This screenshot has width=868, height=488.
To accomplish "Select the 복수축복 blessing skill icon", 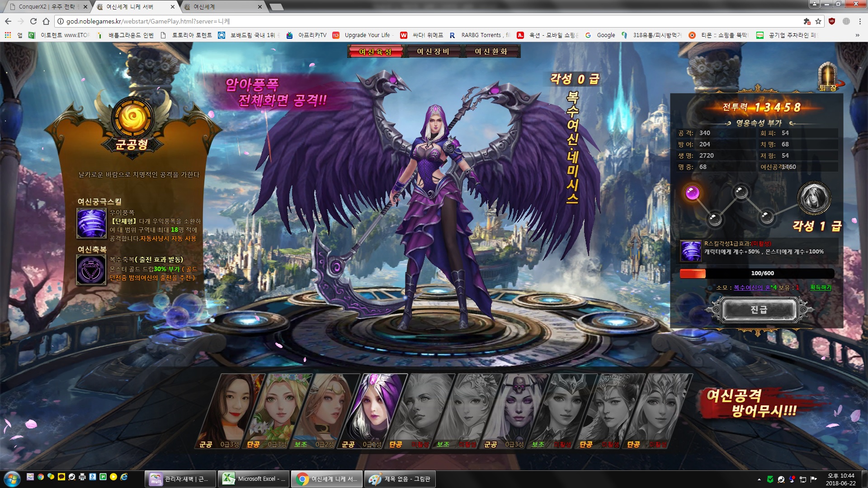I will coord(91,270).
